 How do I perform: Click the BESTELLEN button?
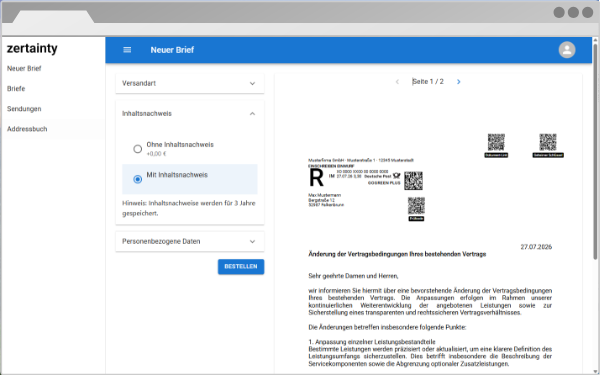point(241,267)
